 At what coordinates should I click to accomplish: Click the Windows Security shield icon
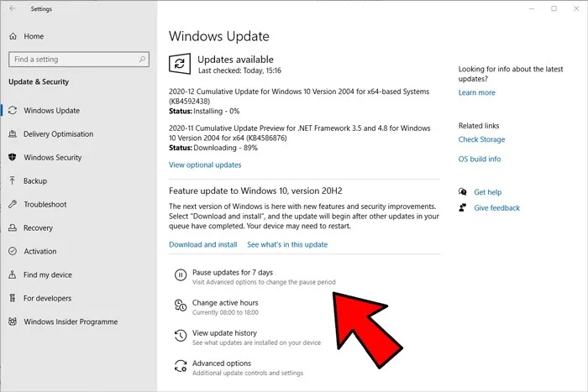[13, 157]
